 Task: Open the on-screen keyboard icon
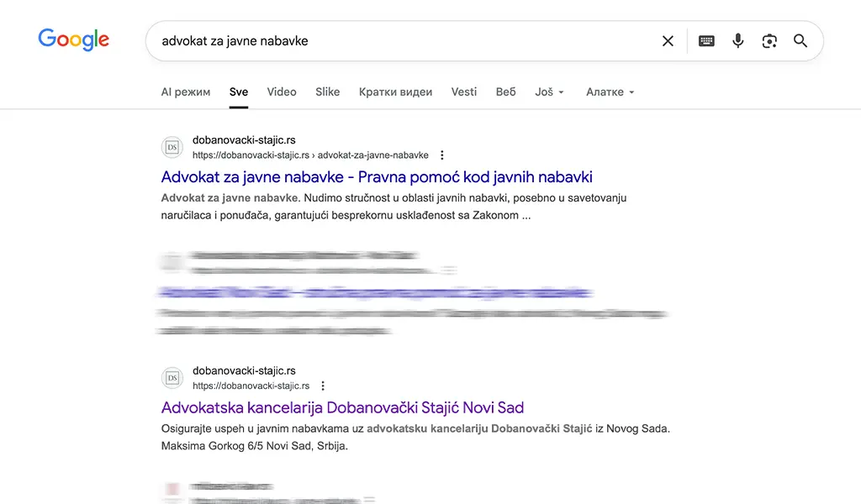[x=705, y=40]
